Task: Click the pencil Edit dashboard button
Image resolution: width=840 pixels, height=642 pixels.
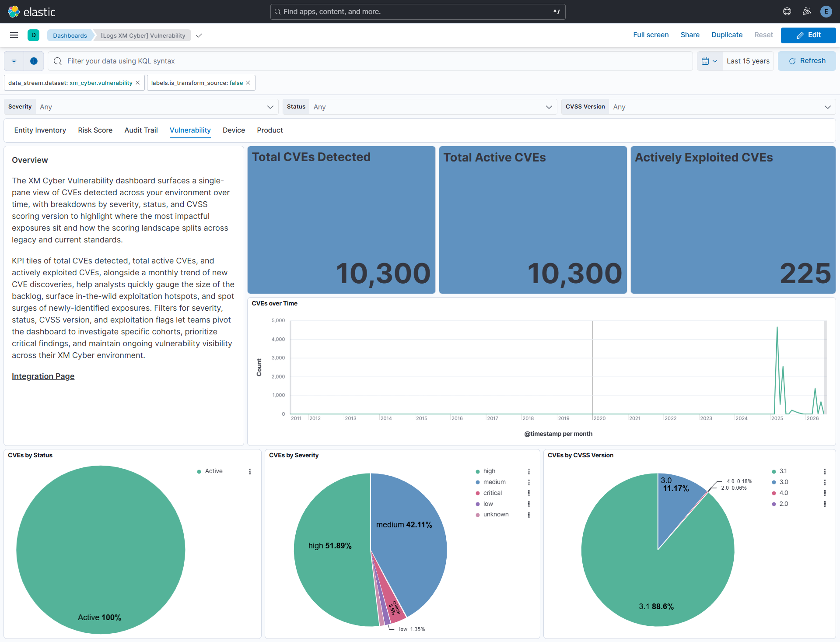Action: (x=808, y=35)
